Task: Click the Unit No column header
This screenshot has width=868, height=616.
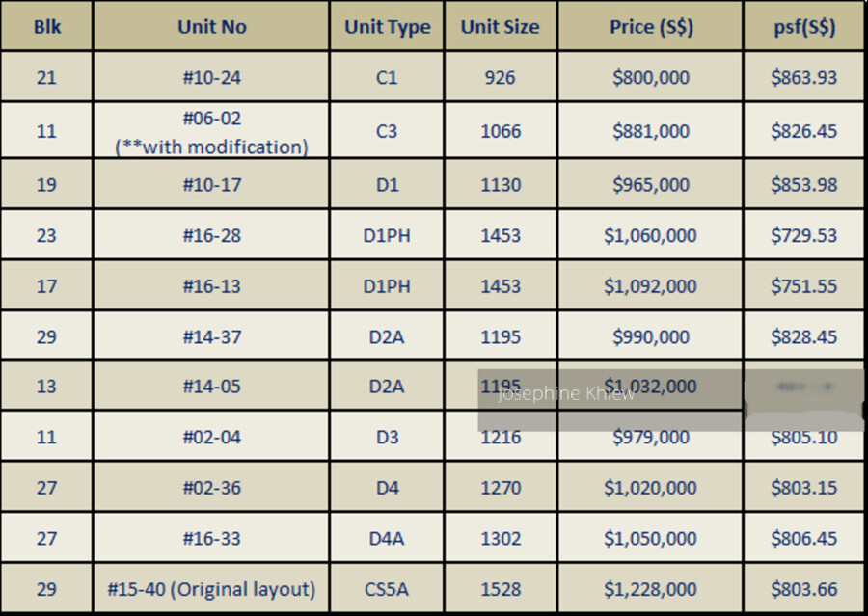Action: pos(211,27)
